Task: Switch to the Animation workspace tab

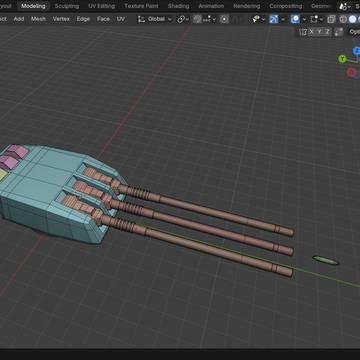Action: coord(211,6)
